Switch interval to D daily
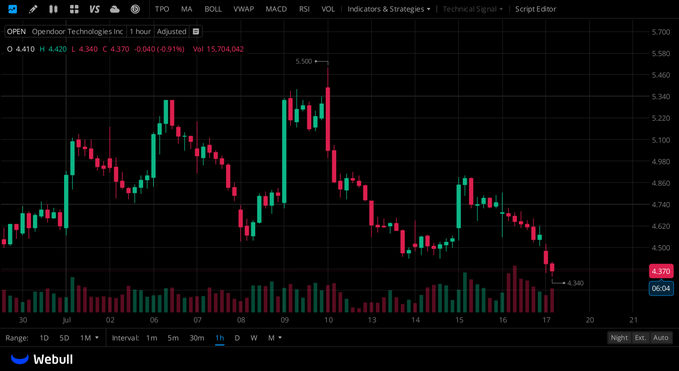This screenshot has width=679, height=371. 237,338
